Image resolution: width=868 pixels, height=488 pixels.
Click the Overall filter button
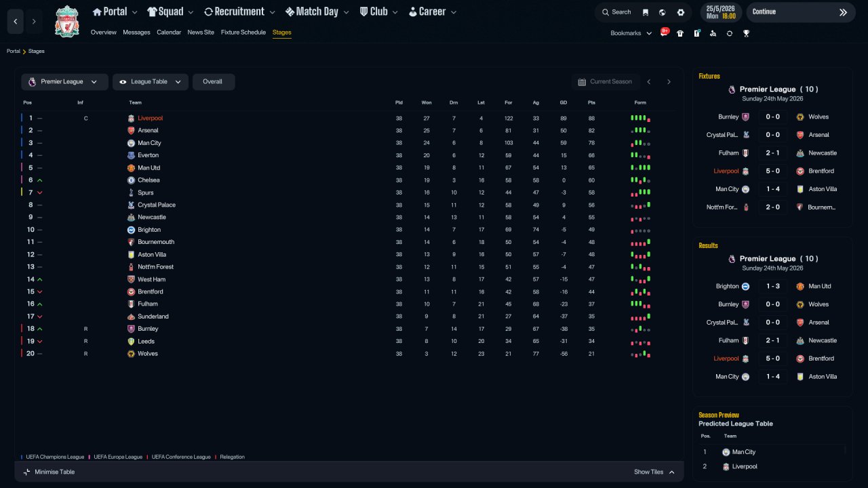click(214, 82)
